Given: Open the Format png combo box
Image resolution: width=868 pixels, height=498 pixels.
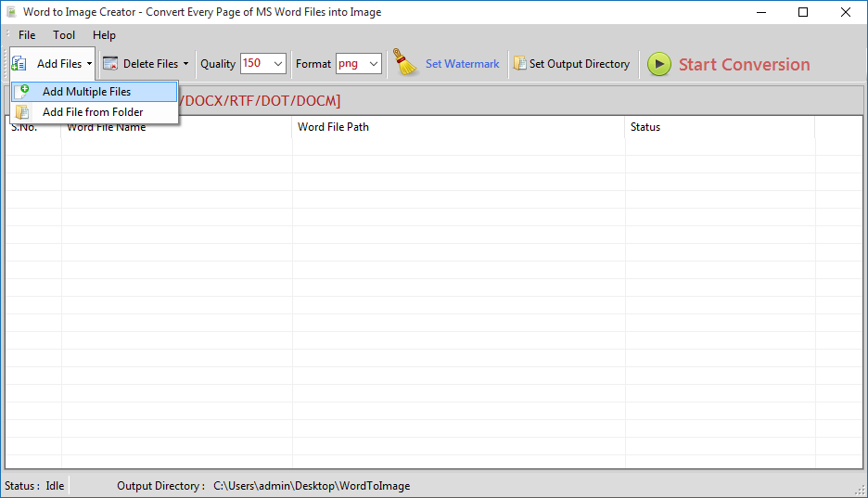Looking at the screenshot, I should click(x=359, y=64).
